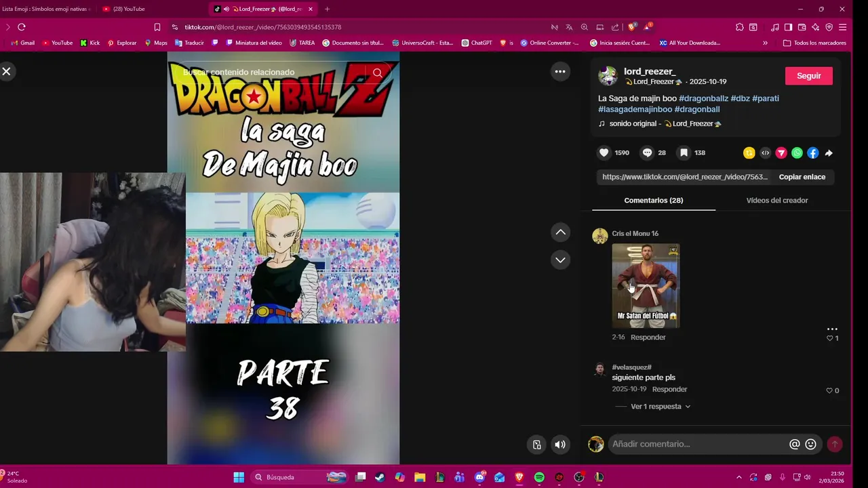The image size is (868, 488).
Task: Like the video with heart icon
Action: click(x=604, y=153)
